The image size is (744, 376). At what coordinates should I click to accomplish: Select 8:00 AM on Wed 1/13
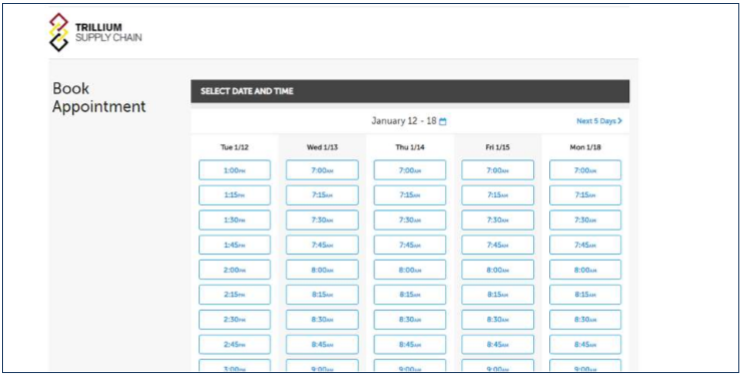click(322, 270)
